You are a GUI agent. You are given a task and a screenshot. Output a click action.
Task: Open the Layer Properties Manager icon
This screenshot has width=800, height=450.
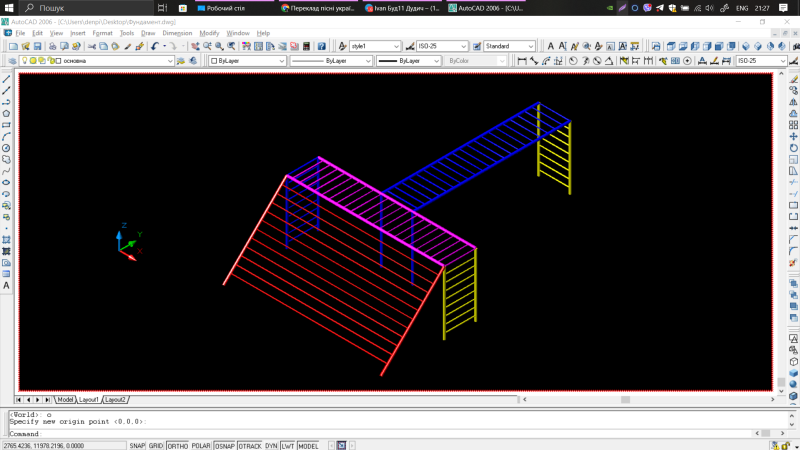tap(10, 61)
